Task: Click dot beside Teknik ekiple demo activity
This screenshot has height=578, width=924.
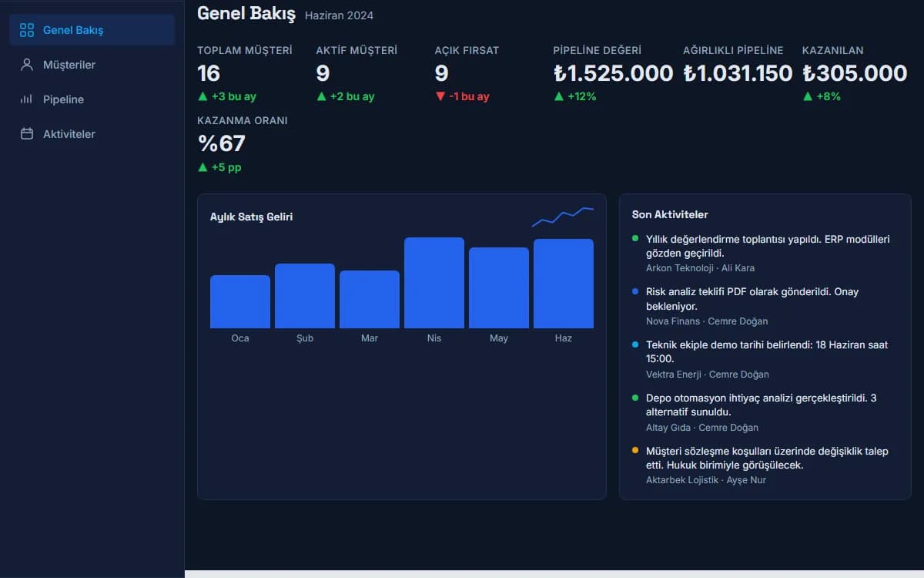Action: pyautogui.click(x=635, y=344)
